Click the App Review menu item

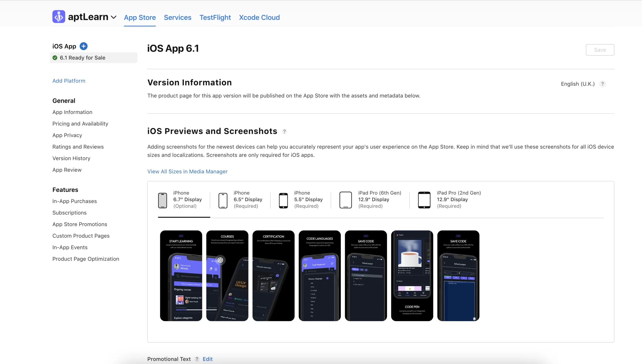(66, 170)
